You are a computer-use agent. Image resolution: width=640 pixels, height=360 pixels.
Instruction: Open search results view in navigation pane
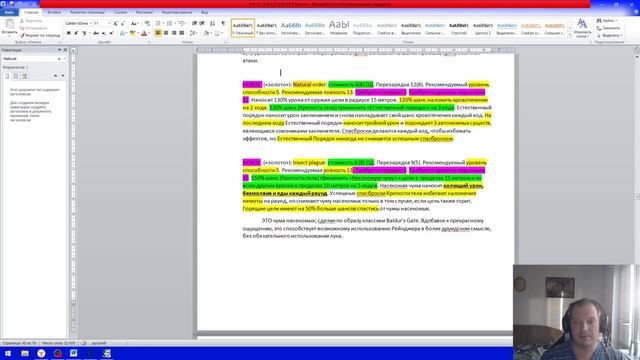point(24,76)
